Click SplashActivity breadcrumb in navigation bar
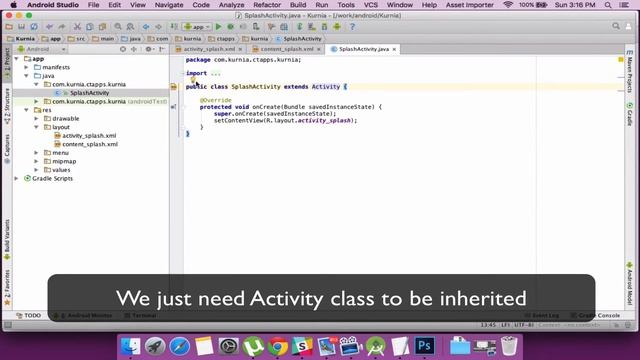The height and width of the screenshot is (360, 640). pos(299,39)
